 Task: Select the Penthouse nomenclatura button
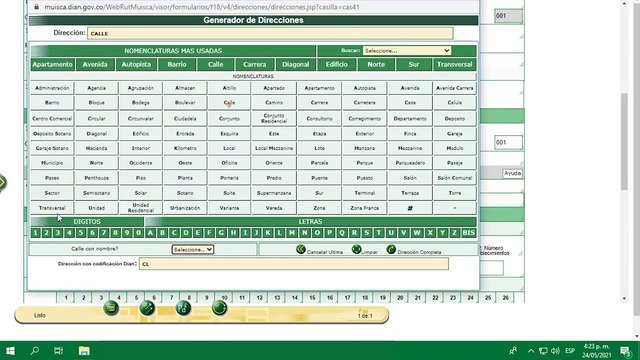tap(96, 178)
